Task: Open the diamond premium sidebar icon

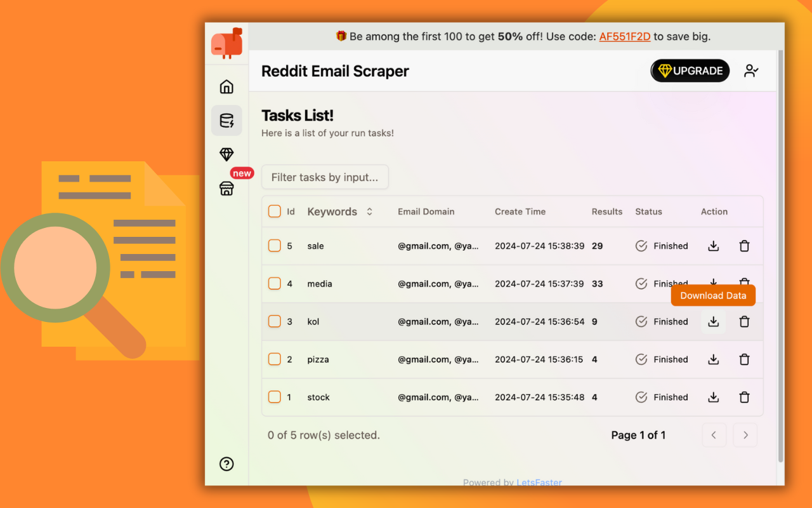Action: (226, 154)
